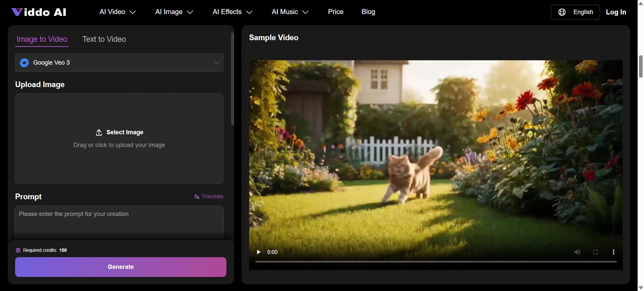
Task: Click the left panel scrollbar
Action: click(232, 79)
